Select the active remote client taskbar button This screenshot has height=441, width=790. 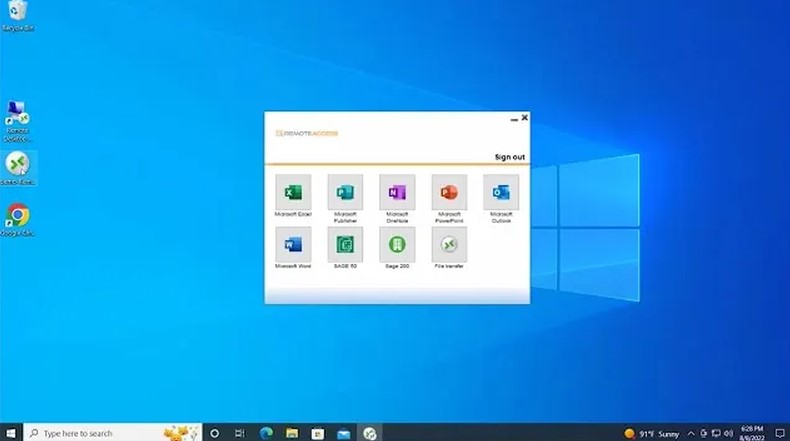click(370, 433)
